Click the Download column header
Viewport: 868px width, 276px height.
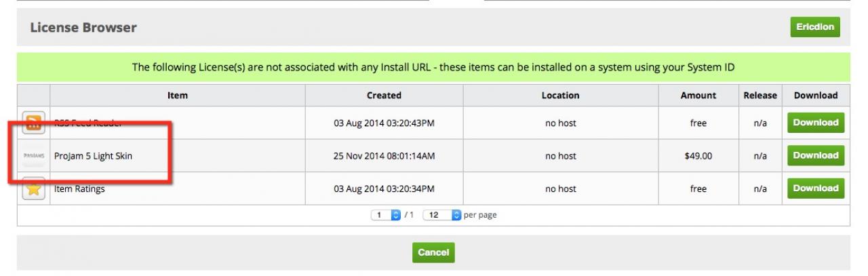816,96
